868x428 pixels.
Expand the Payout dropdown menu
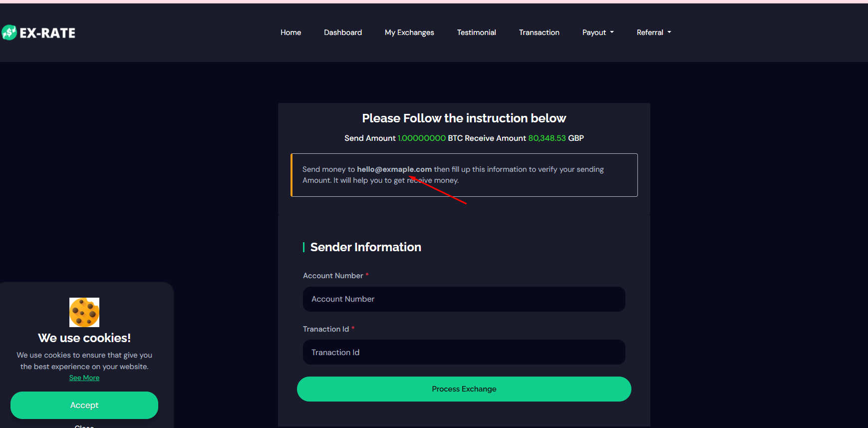(598, 32)
